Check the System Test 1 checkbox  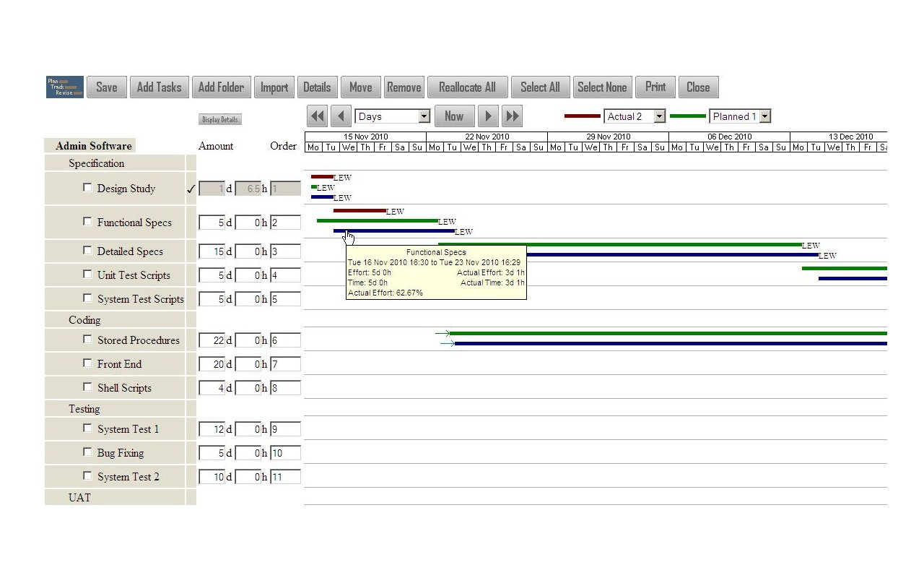point(87,428)
